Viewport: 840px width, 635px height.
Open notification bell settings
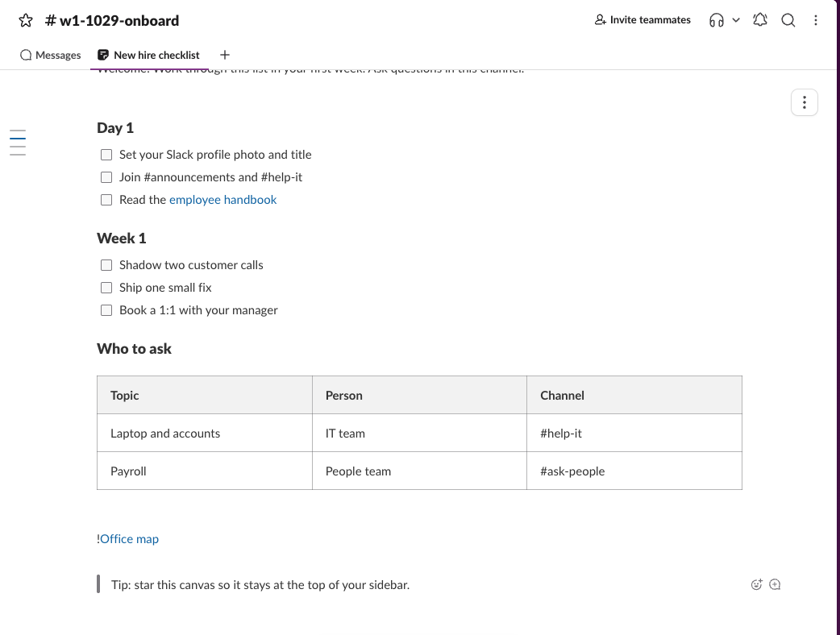(x=760, y=20)
